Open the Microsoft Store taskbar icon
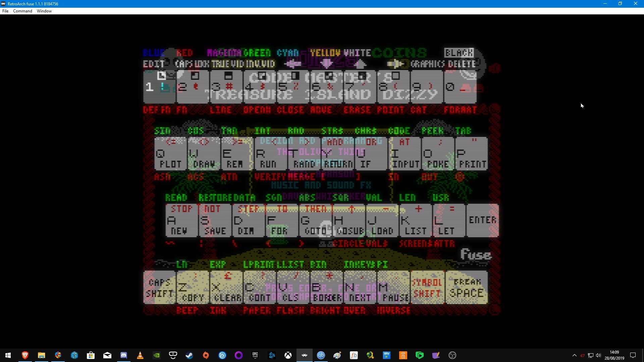Screen dimensions: 644x362 point(91,355)
